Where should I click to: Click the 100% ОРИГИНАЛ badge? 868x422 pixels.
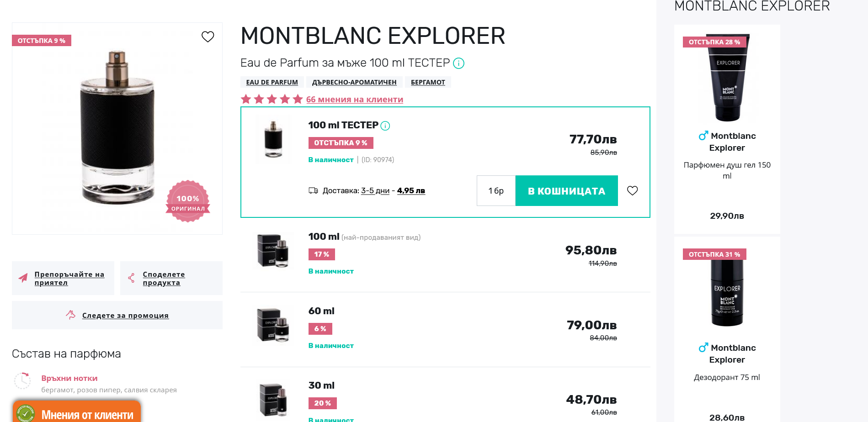point(188,201)
